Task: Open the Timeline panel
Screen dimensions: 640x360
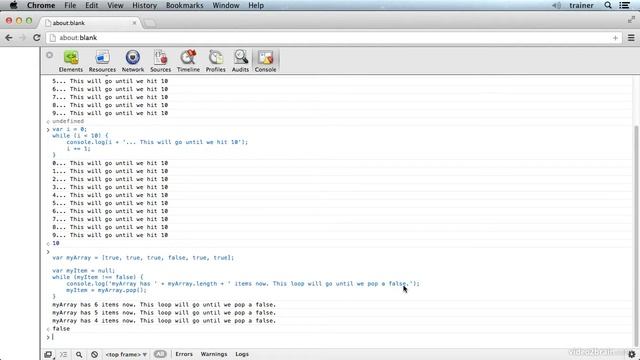Action: pyautogui.click(x=188, y=61)
